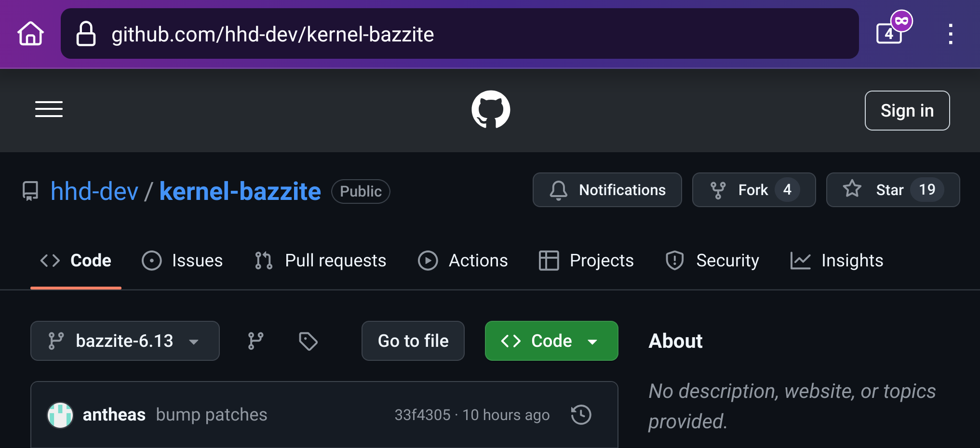The height and width of the screenshot is (448, 980).
Task: Open the browser three-dot menu
Action: tap(950, 34)
